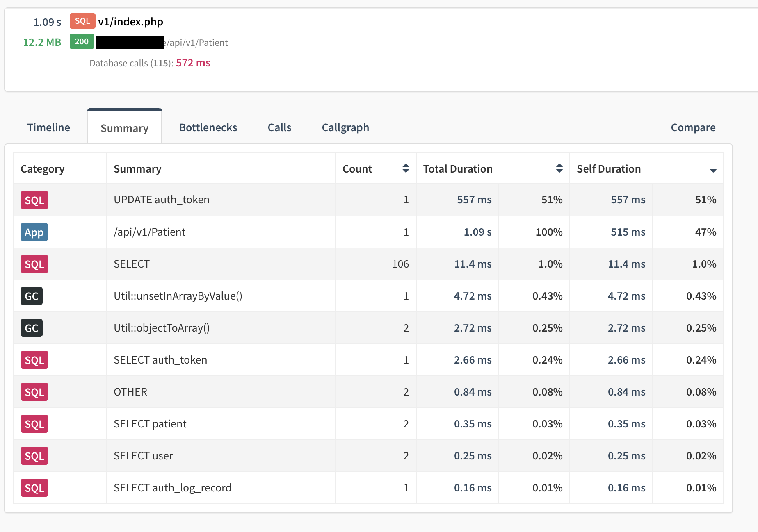Click the v1/index.php title
This screenshot has width=758, height=532.
coord(130,22)
